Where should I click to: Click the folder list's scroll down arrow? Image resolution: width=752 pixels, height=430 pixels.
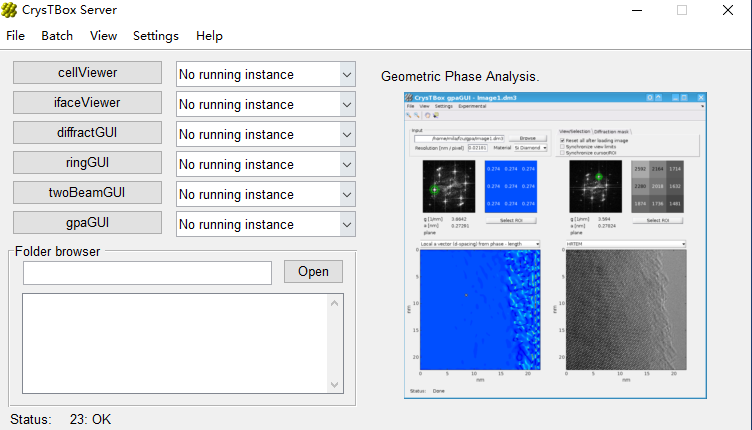tap(335, 384)
